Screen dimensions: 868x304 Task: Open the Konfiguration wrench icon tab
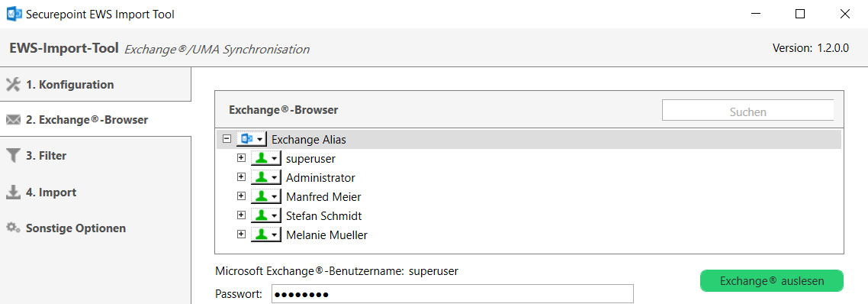point(13,85)
